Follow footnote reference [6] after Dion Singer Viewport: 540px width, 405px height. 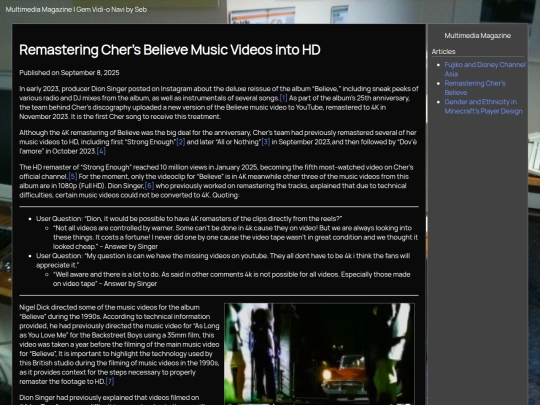tap(149, 186)
